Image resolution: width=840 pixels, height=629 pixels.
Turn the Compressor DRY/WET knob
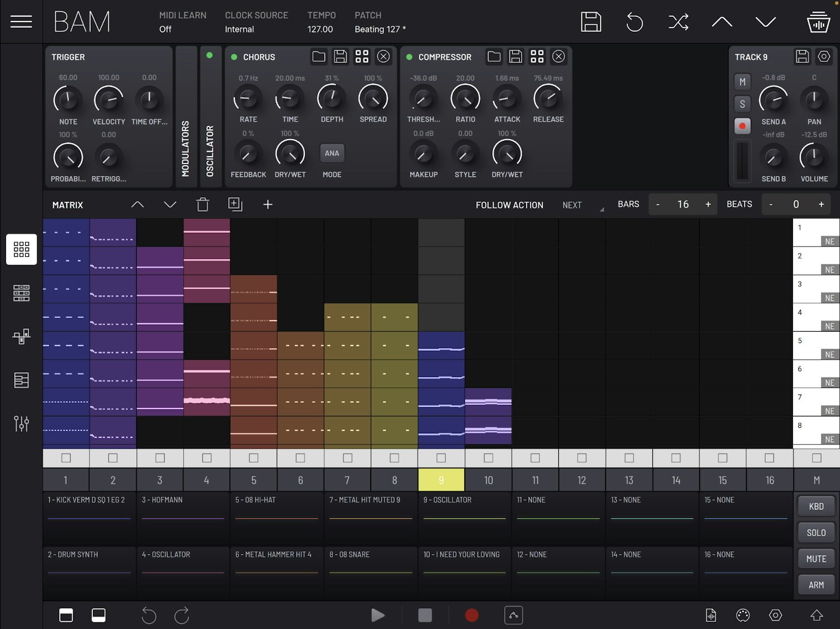tap(506, 157)
